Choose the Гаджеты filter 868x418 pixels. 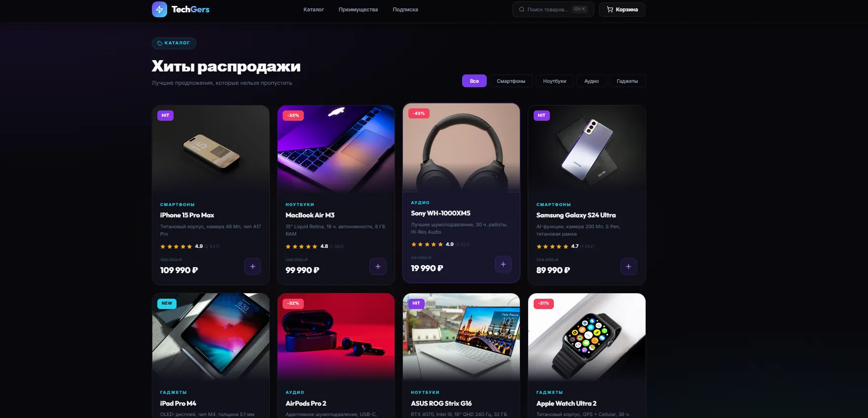pos(627,81)
